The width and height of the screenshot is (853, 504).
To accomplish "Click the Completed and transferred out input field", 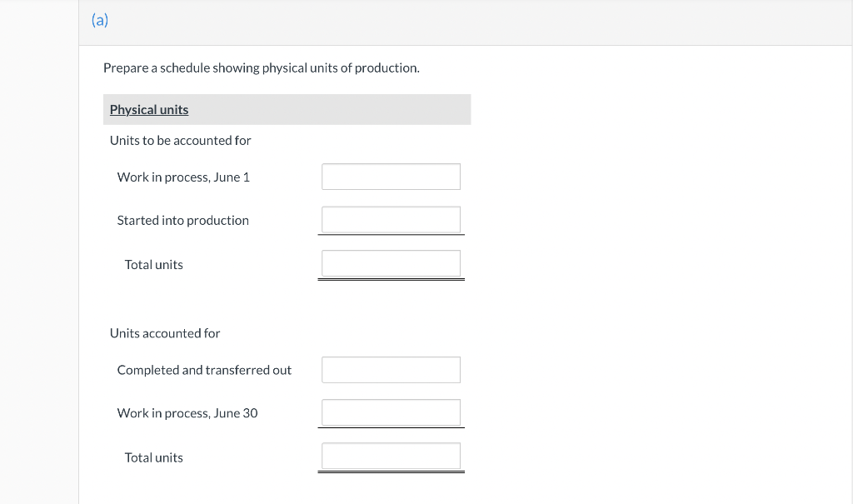I will click(x=391, y=370).
